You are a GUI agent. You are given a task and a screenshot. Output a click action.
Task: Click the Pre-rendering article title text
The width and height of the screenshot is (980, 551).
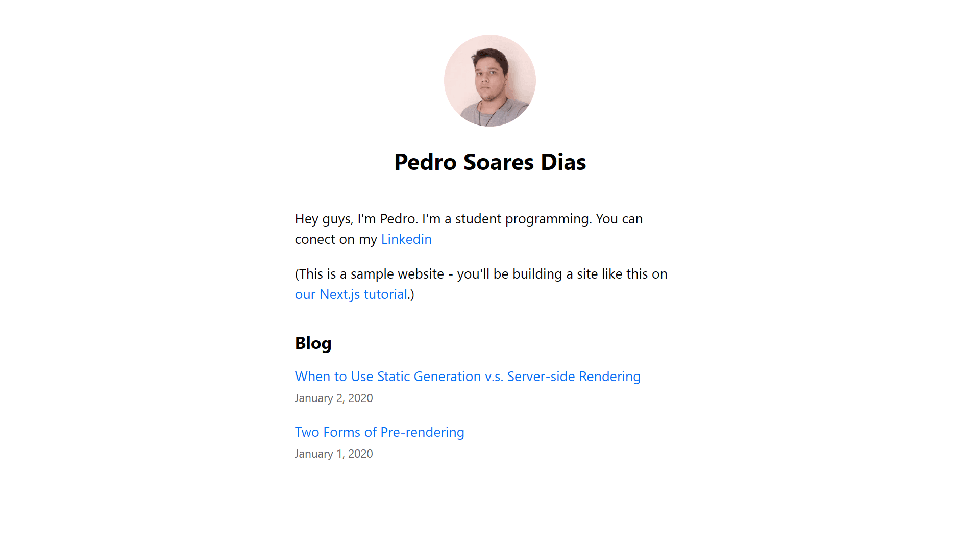pyautogui.click(x=379, y=432)
